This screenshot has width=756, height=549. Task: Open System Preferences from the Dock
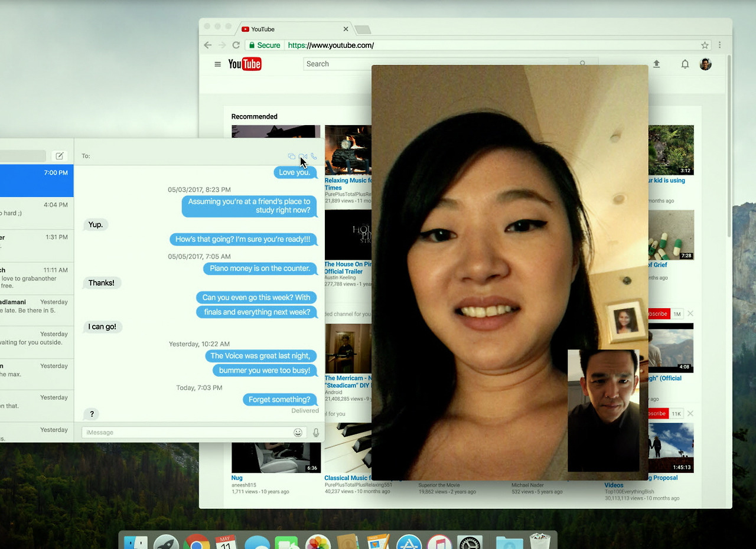[470, 542]
